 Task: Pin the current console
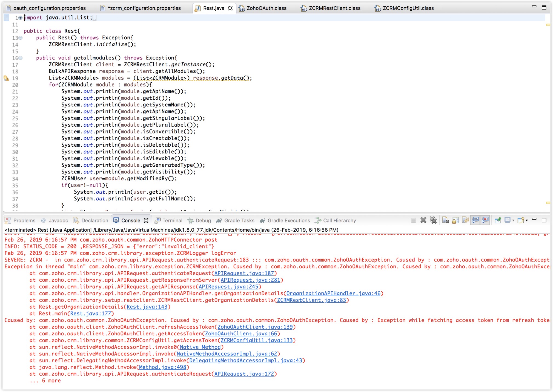click(498, 220)
